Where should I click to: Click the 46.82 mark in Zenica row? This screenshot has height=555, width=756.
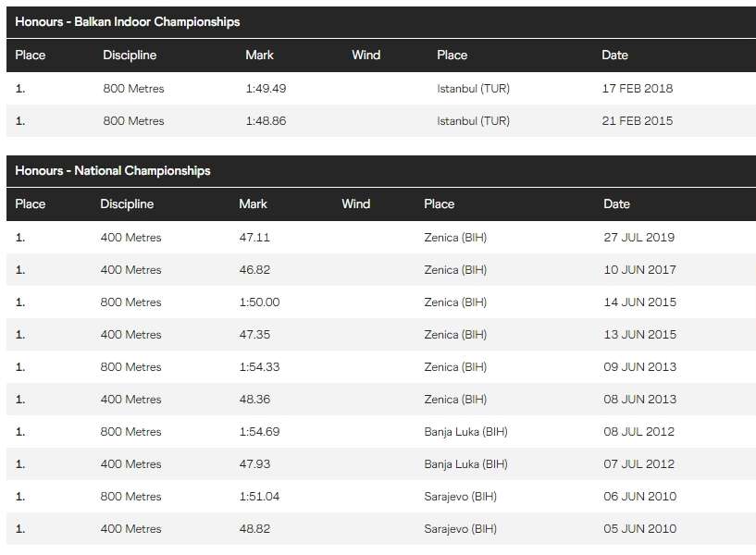tap(254, 270)
